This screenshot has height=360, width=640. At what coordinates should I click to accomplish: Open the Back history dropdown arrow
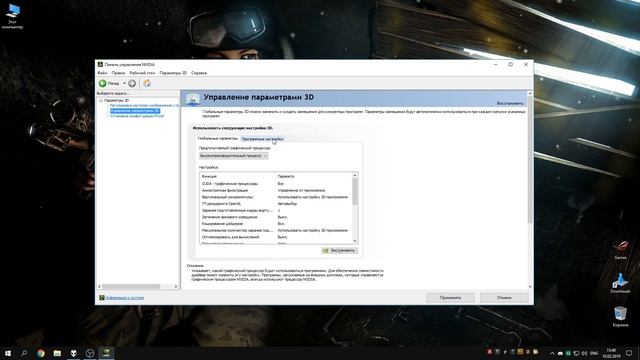pyautogui.click(x=124, y=83)
